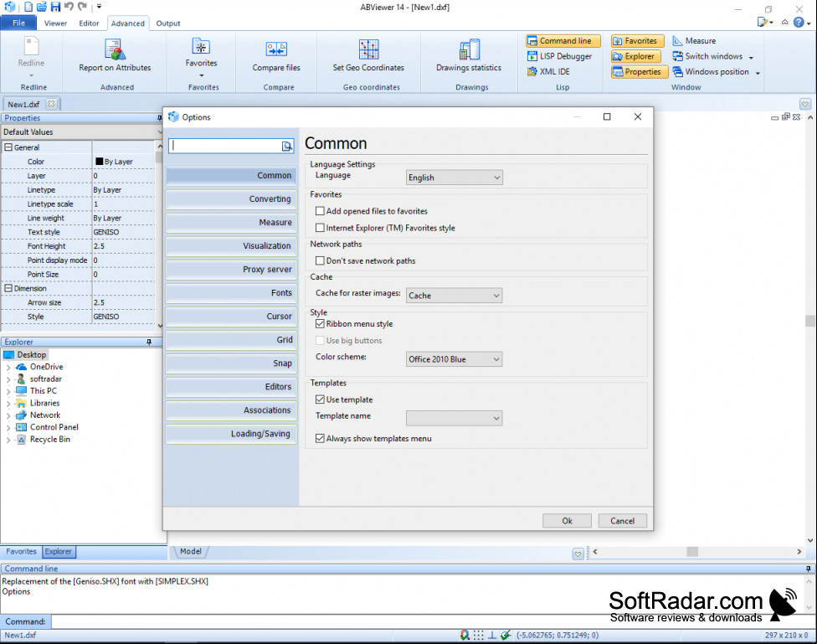This screenshot has width=817, height=644.
Task: Enable Don't save network paths
Action: [320, 260]
